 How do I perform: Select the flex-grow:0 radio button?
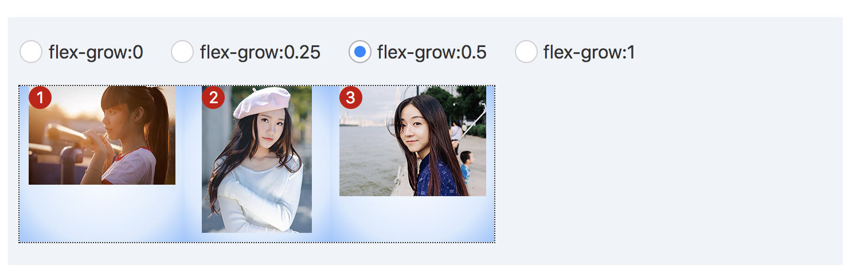pos(31,52)
